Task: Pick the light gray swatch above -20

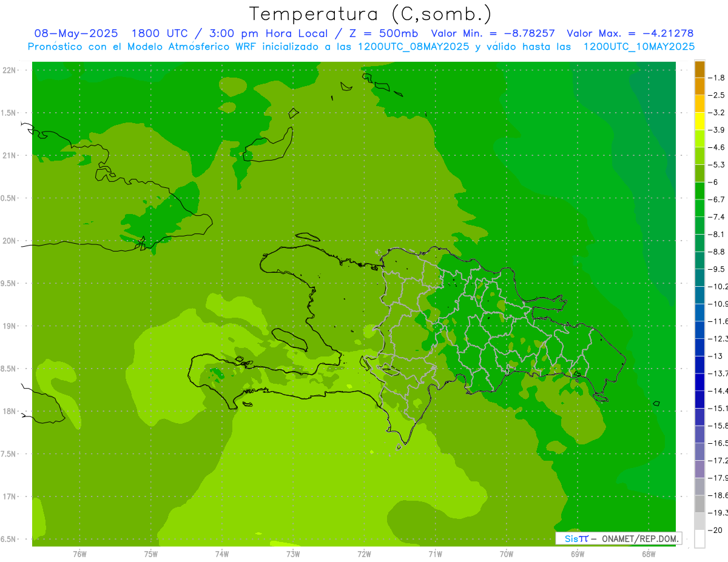Action: point(699,521)
